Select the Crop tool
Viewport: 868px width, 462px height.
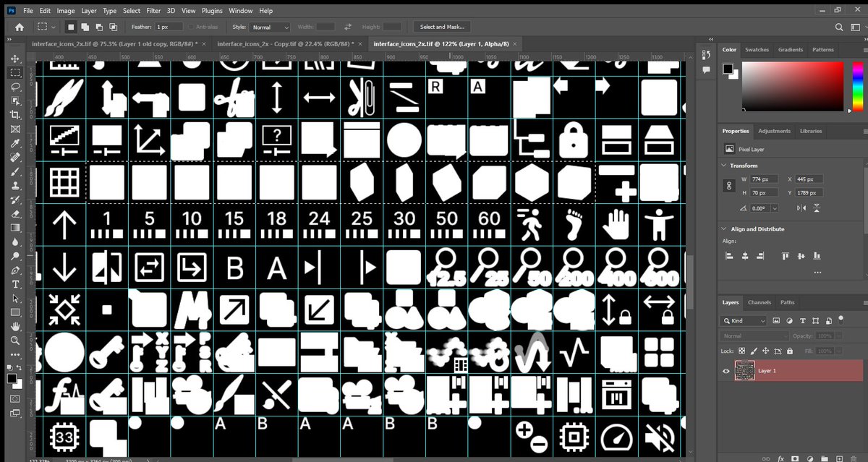click(15, 115)
